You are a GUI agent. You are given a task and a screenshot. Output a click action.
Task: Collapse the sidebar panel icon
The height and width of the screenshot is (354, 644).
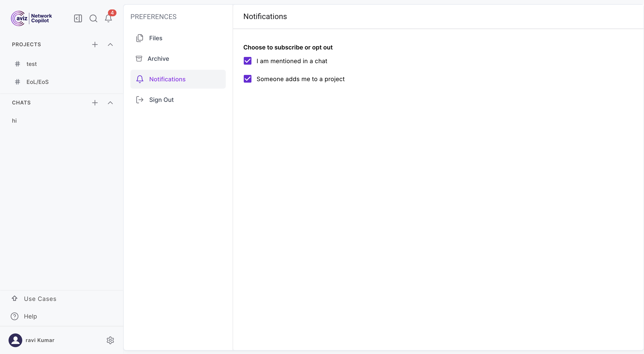[x=78, y=18]
